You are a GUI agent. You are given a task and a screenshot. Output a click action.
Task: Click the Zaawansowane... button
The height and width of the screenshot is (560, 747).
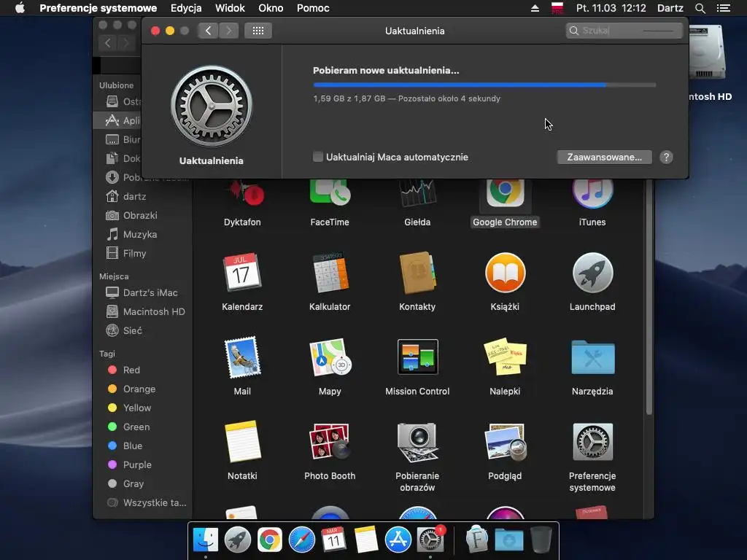coord(604,157)
